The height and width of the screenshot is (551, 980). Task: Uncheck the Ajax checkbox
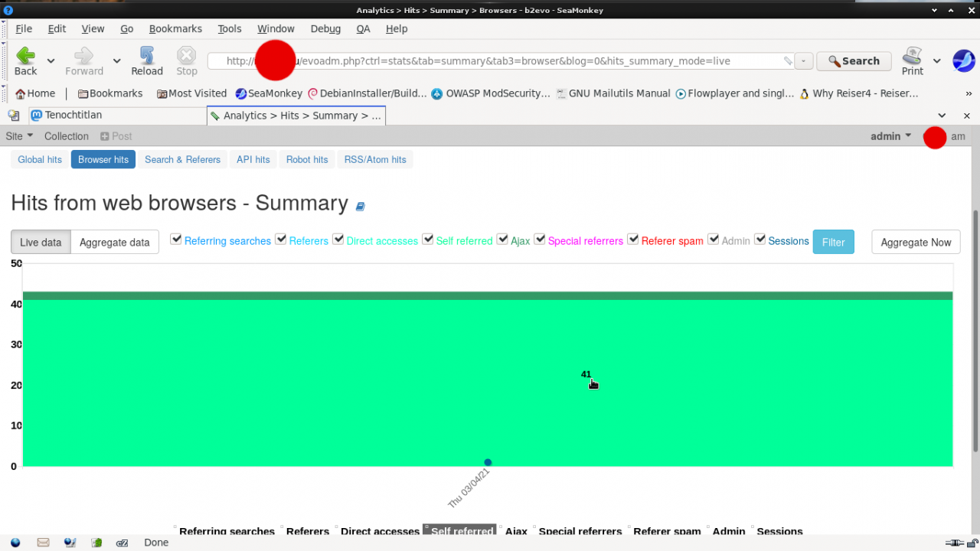tap(502, 240)
